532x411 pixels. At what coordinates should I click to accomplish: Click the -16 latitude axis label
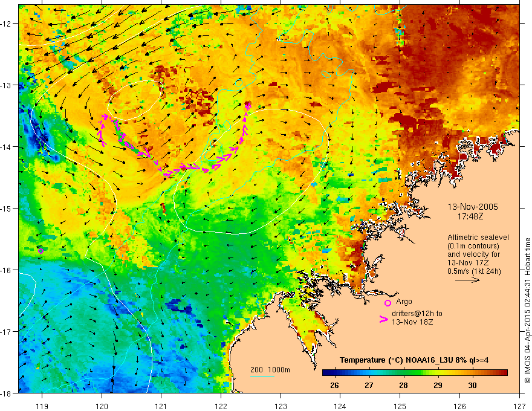[x=7, y=270]
